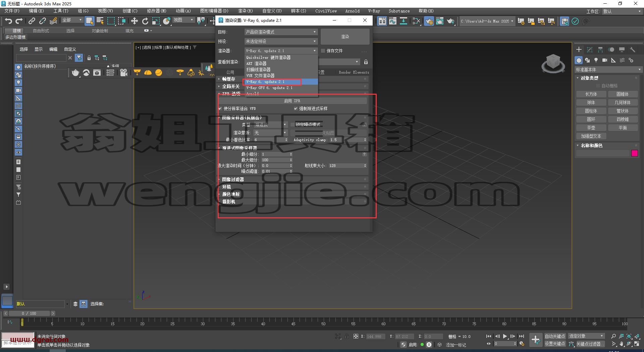Open the 目标 render mode dropdown
The height and width of the screenshot is (352, 644).
(281, 32)
